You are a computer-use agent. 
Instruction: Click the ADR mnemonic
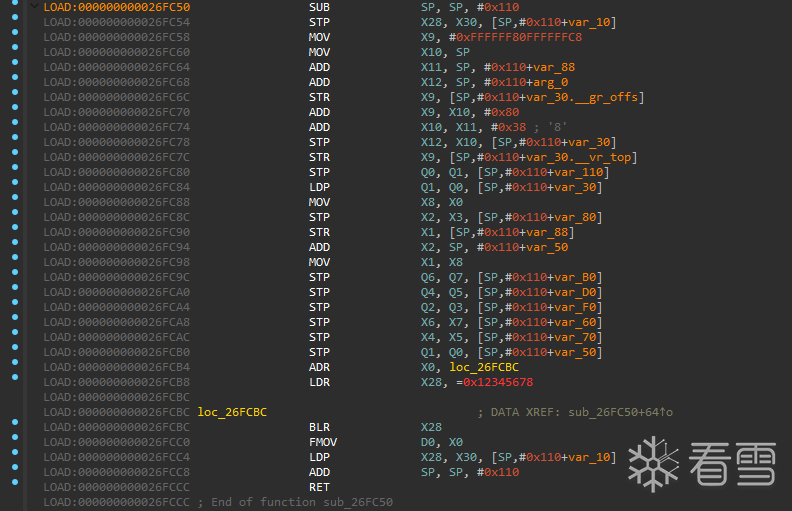[x=319, y=367]
